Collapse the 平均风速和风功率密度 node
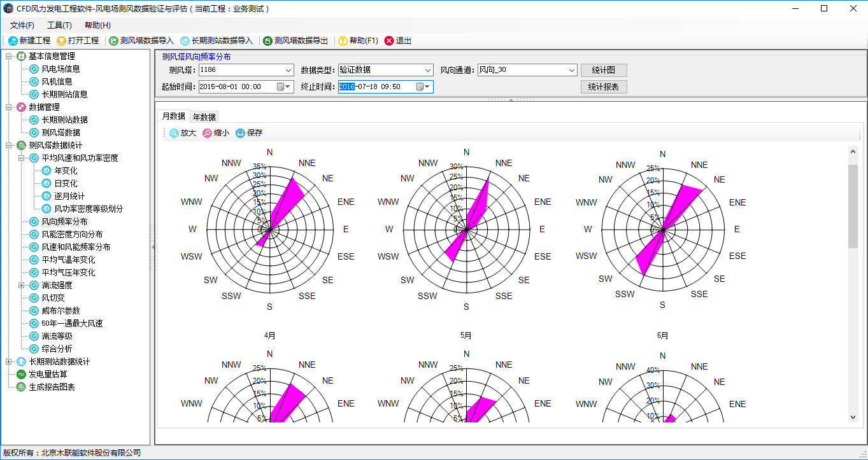Image resolution: width=868 pixels, height=460 pixels. (22, 158)
